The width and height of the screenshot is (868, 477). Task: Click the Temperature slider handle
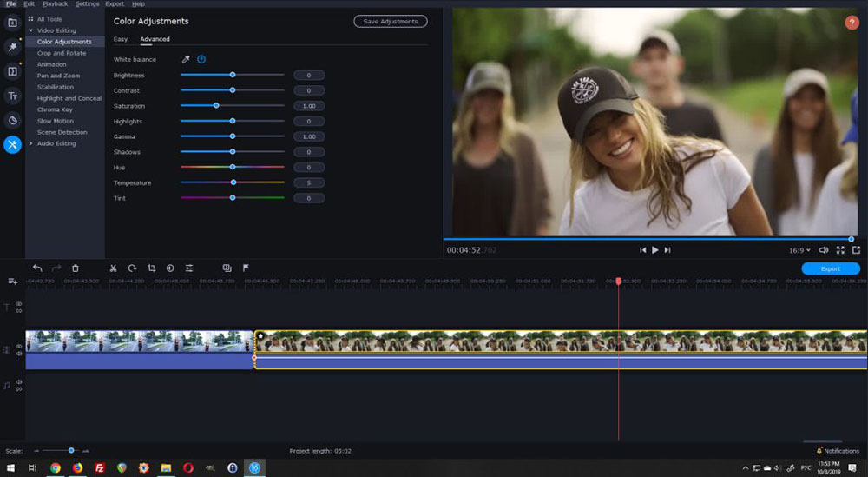(233, 182)
